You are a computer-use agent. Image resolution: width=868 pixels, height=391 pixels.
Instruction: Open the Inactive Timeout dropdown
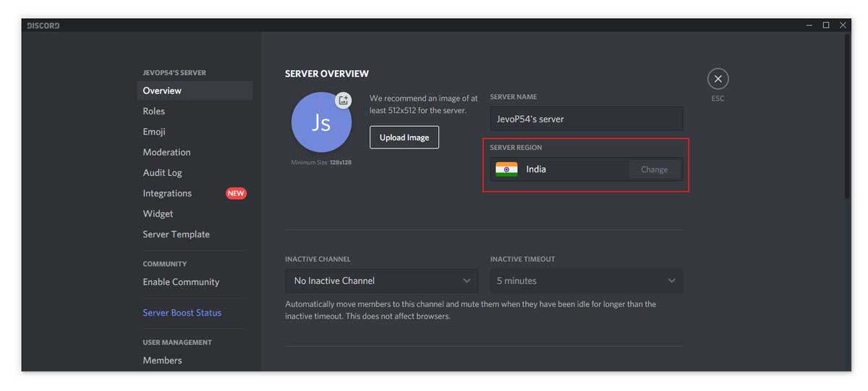click(587, 281)
